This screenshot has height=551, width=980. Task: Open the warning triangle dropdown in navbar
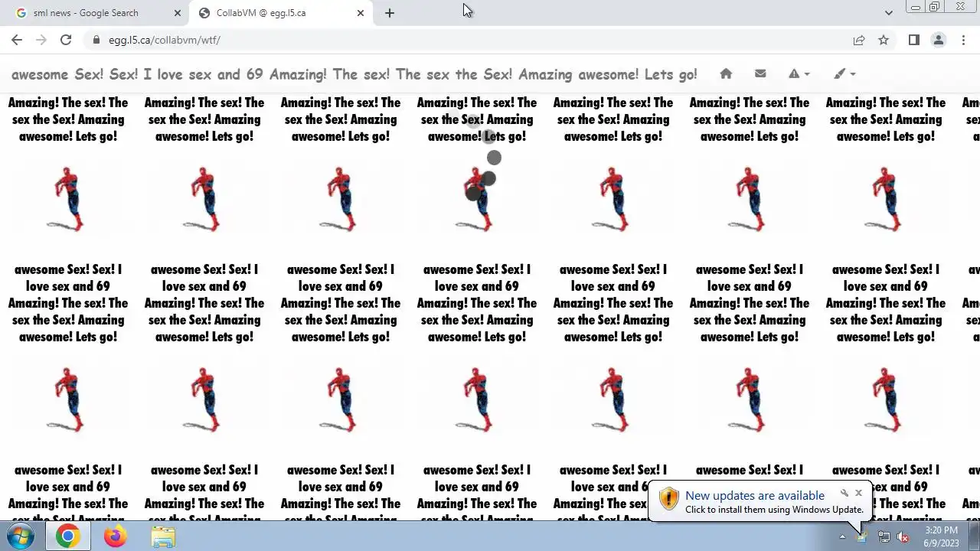799,73
